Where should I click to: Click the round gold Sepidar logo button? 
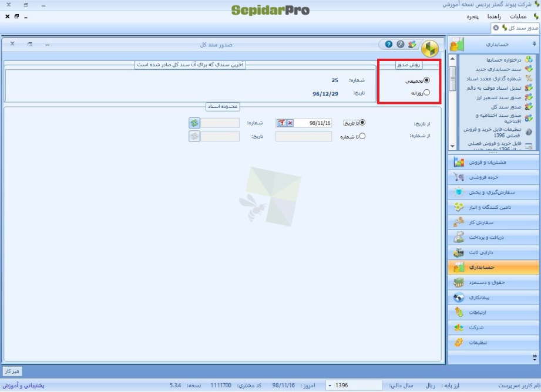click(x=430, y=48)
